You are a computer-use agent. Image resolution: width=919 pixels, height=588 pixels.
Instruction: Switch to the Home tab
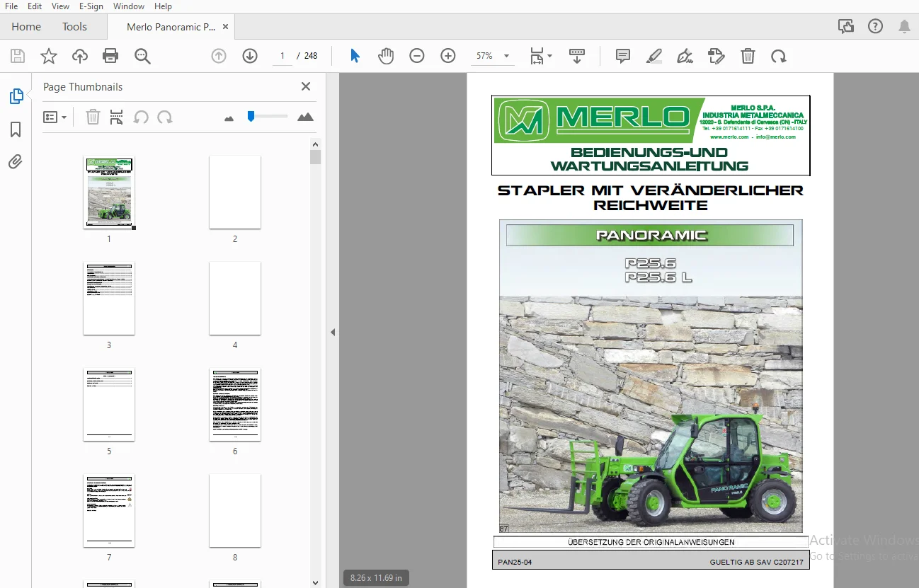(26, 27)
